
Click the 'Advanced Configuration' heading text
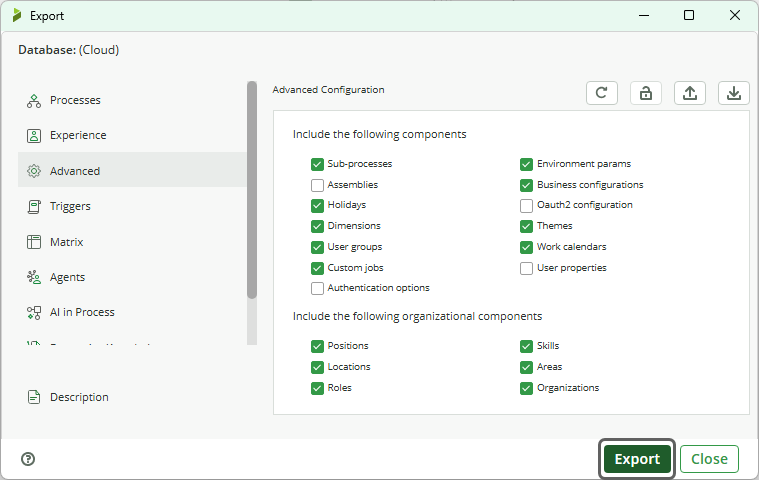click(328, 90)
